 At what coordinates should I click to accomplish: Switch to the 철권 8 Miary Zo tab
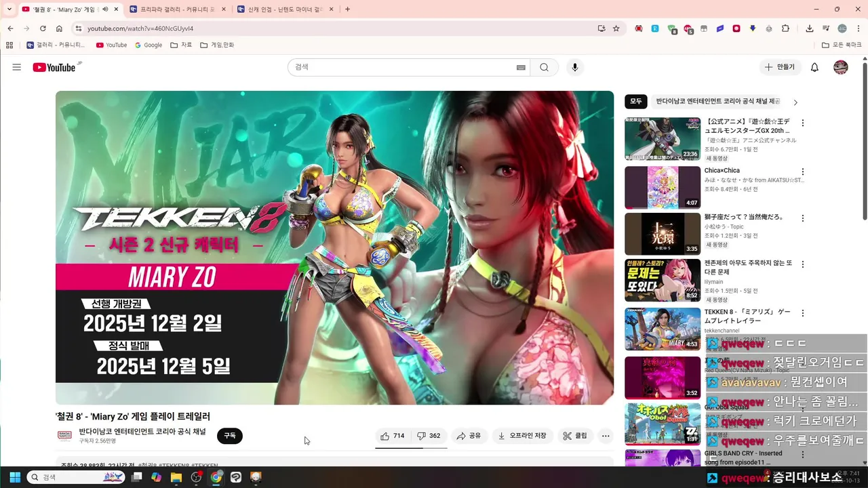(69, 9)
